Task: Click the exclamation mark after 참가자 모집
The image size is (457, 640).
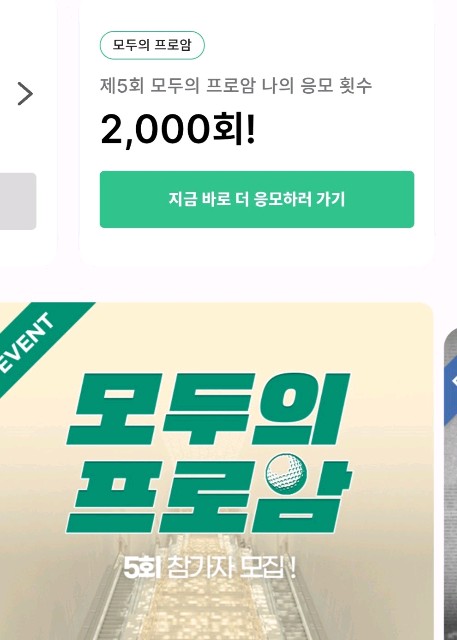Action: (x=291, y=567)
